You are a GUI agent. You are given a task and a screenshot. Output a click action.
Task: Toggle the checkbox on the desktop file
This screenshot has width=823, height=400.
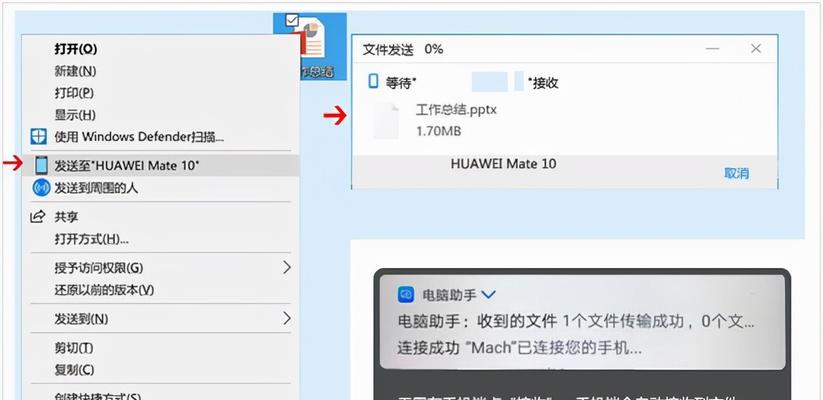pyautogui.click(x=291, y=20)
